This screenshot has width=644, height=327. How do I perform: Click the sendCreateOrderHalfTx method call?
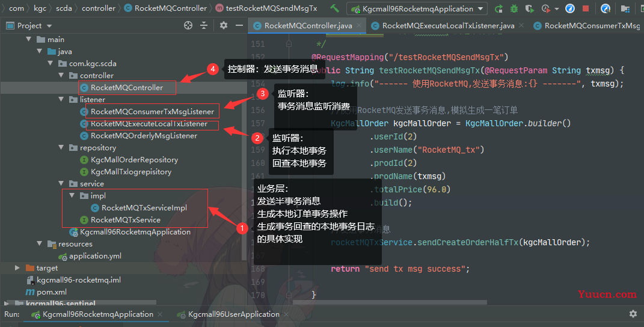[x=468, y=242]
